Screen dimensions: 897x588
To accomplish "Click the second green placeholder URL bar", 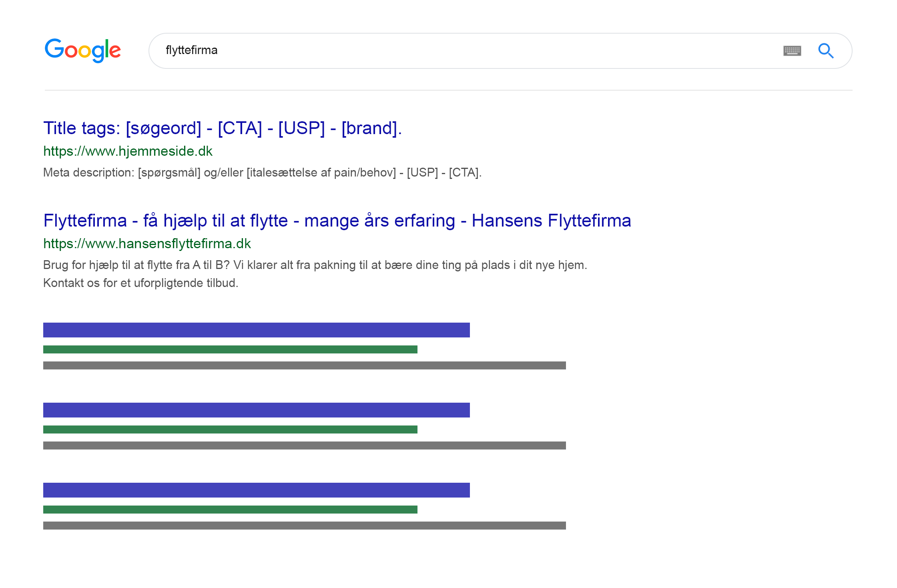I will (x=230, y=429).
